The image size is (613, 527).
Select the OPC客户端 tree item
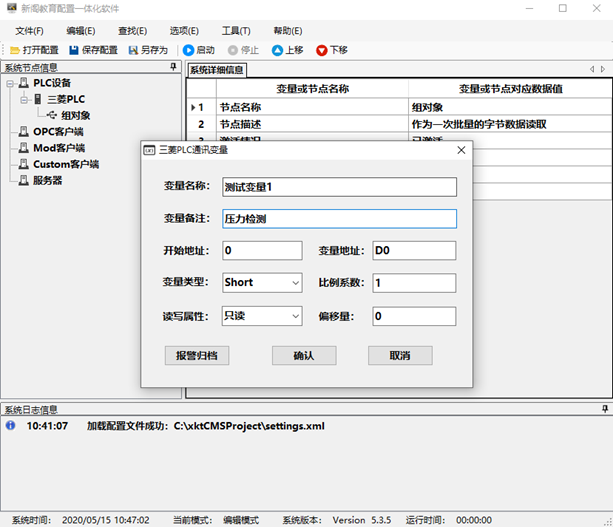[58, 132]
